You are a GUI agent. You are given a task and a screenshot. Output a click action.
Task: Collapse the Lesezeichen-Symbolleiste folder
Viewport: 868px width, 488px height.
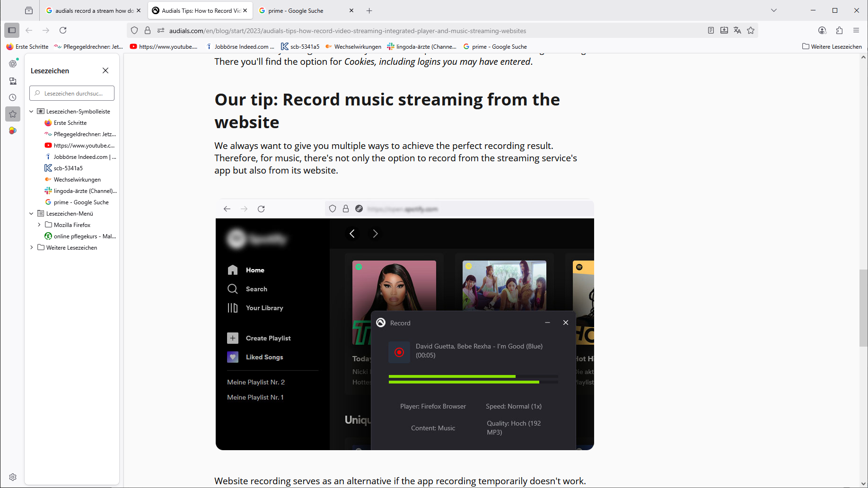click(x=32, y=112)
